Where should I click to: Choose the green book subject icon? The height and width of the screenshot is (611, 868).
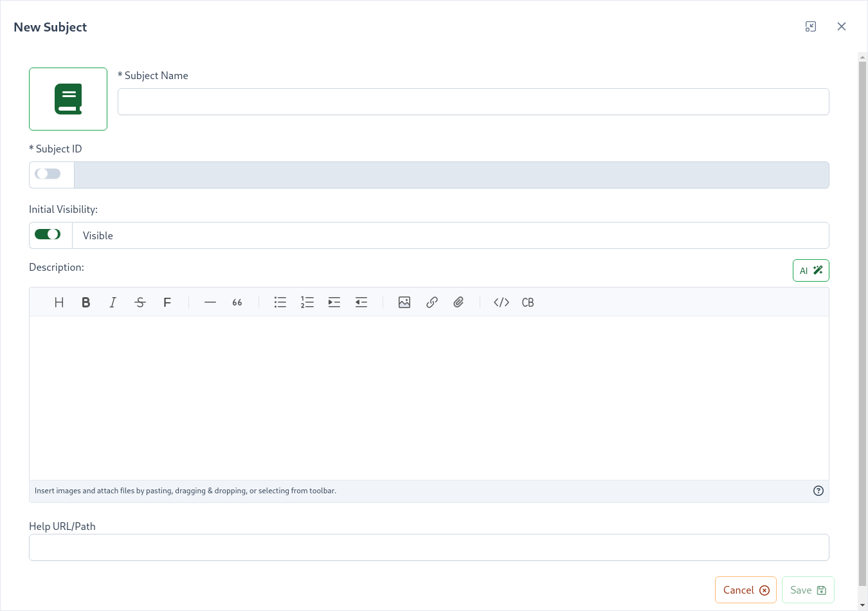(x=68, y=99)
